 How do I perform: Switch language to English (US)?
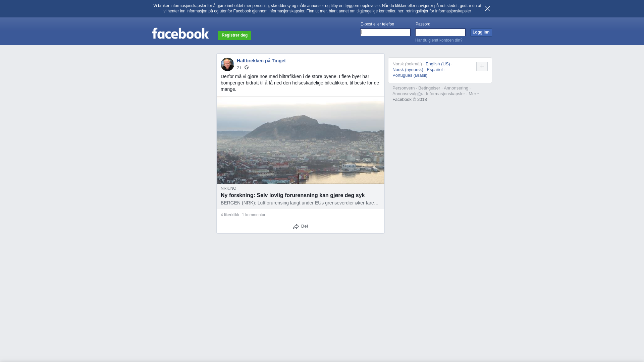438,64
